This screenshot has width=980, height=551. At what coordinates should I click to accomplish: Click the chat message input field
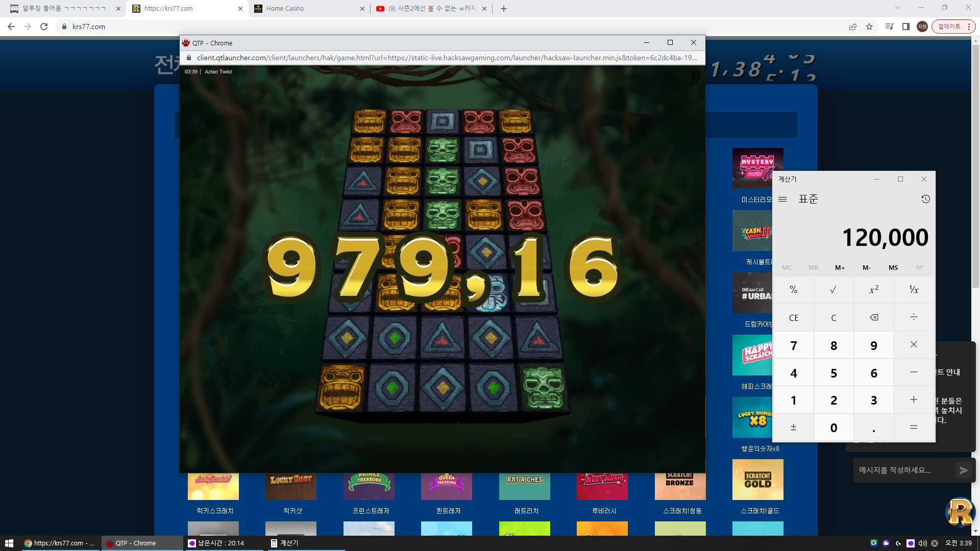click(x=903, y=470)
